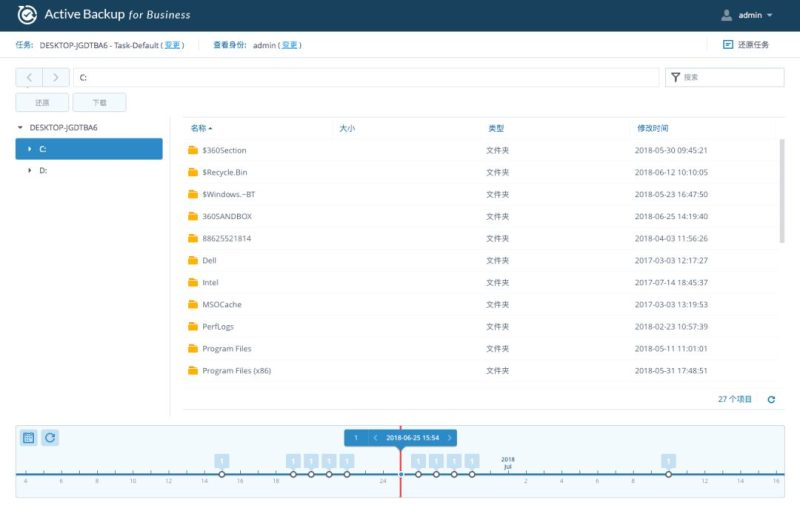Sort by the 类型 type column header
Screen dimensions: 800x508
point(496,128)
